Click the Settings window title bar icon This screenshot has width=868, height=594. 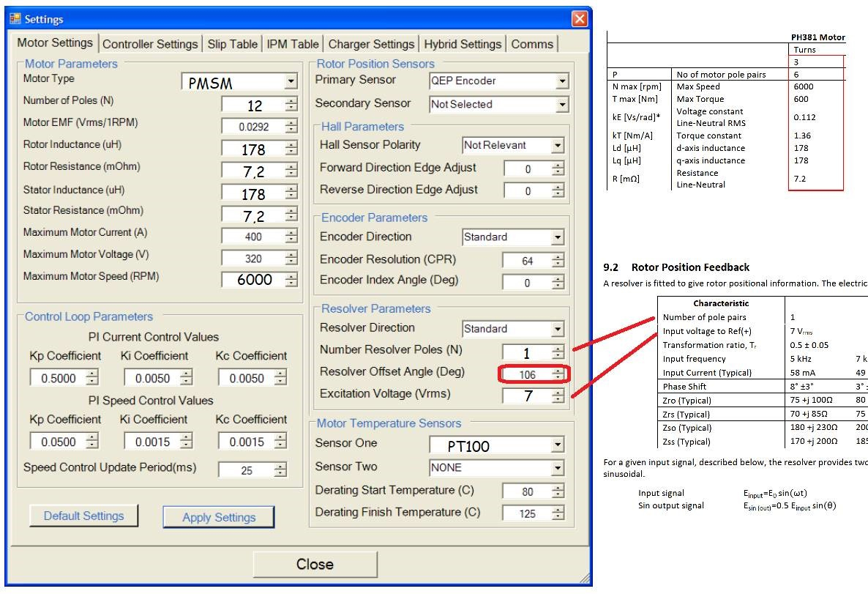15,18
